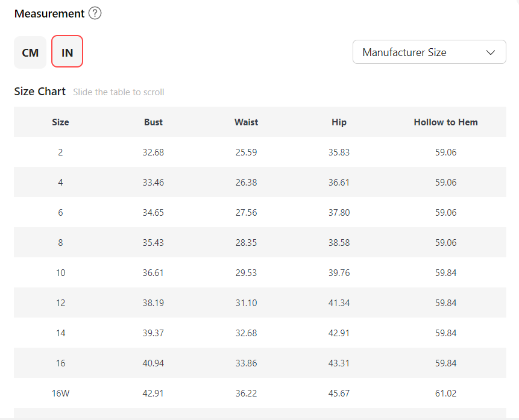Click the Measurement help question mark icon
The height and width of the screenshot is (420, 519).
tap(95, 13)
